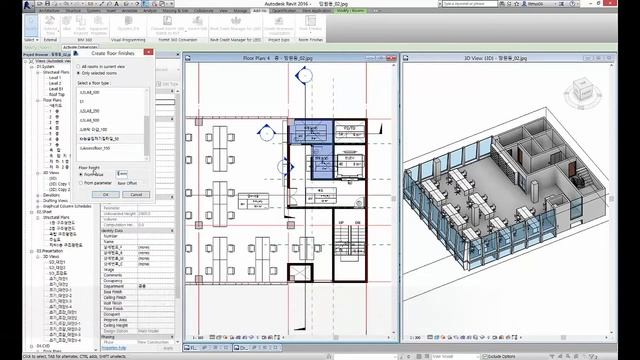Toggle the Exclude Options checkbox in status bar
Screen dimensions: 640x360
[485, 356]
